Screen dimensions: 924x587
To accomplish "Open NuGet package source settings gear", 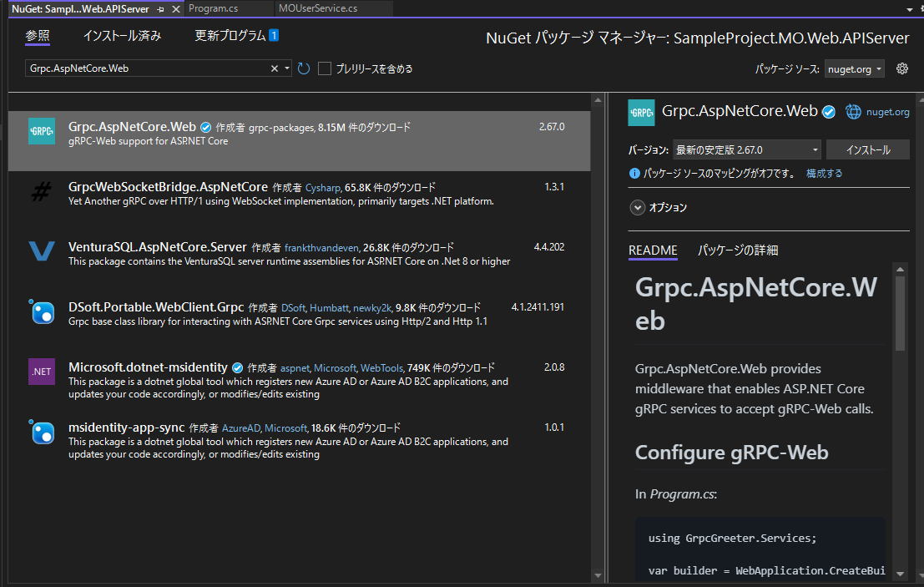I will click(902, 68).
